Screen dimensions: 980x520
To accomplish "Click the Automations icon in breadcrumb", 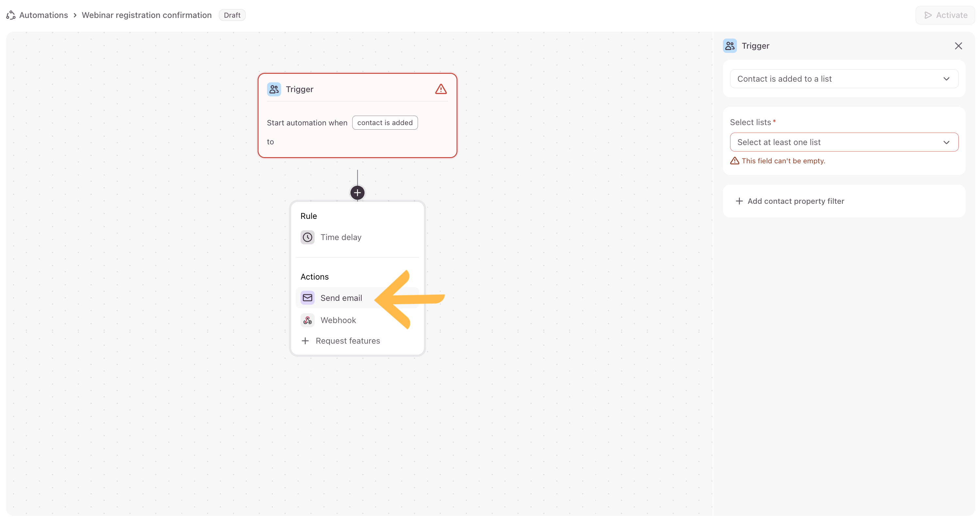I will [x=11, y=15].
